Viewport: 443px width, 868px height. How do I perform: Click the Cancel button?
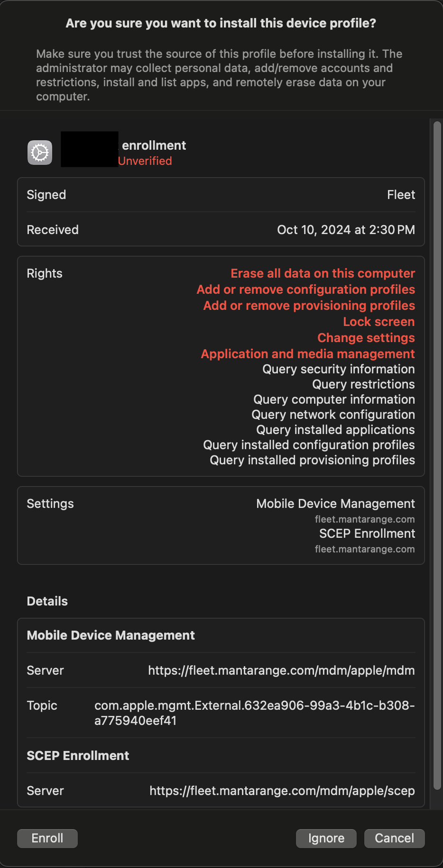pyautogui.click(x=394, y=838)
